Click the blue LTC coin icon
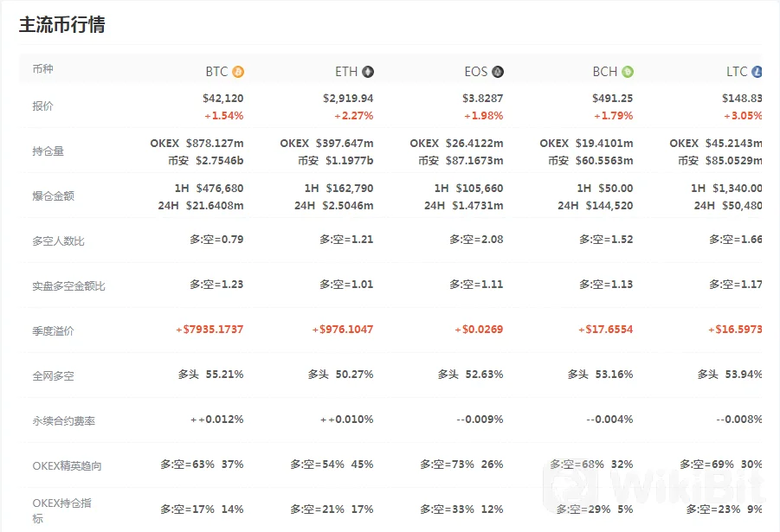Screen dimensions: 780x532 click(757, 72)
